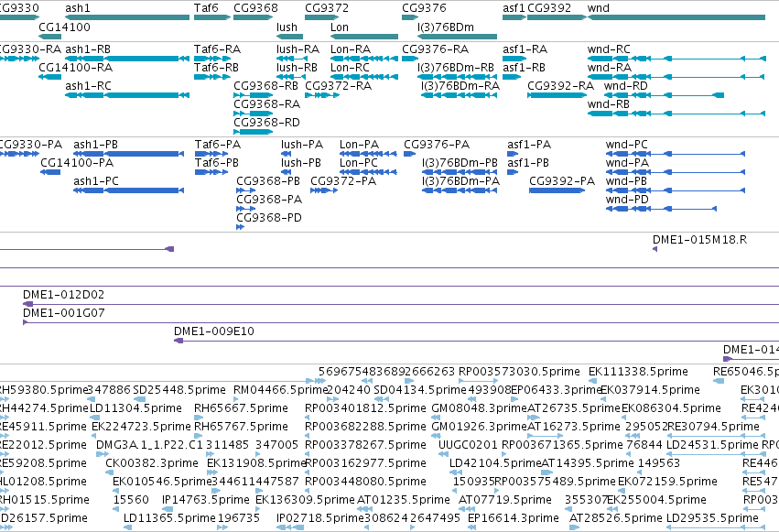Screen dimensions: 779x532
Task: Click the CG9392 gene label
Action: (549, 8)
